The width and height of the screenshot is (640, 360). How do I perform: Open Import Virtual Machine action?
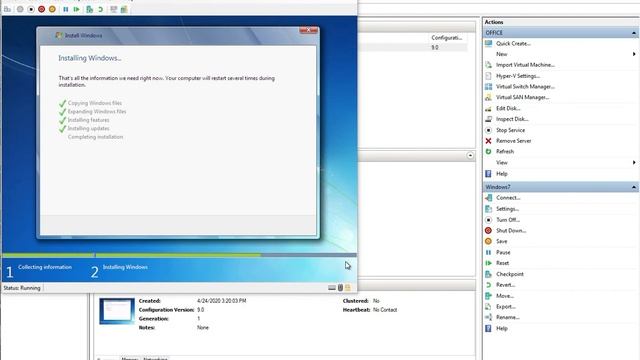[x=525, y=65]
